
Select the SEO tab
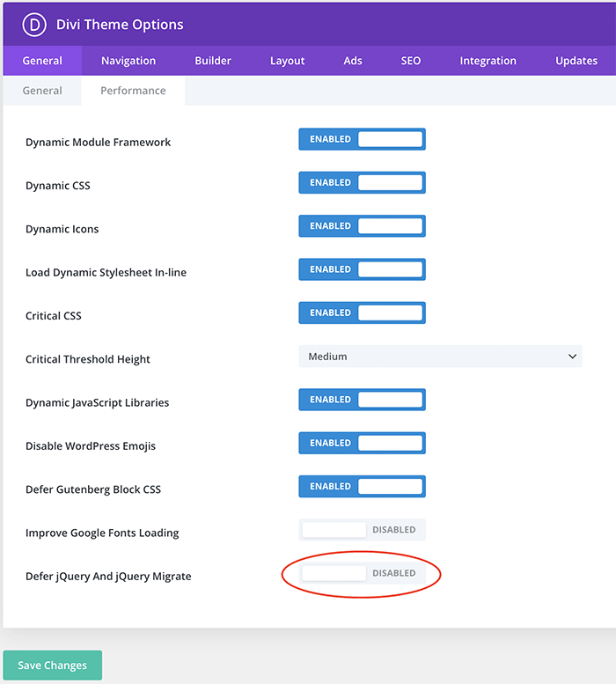point(411,61)
